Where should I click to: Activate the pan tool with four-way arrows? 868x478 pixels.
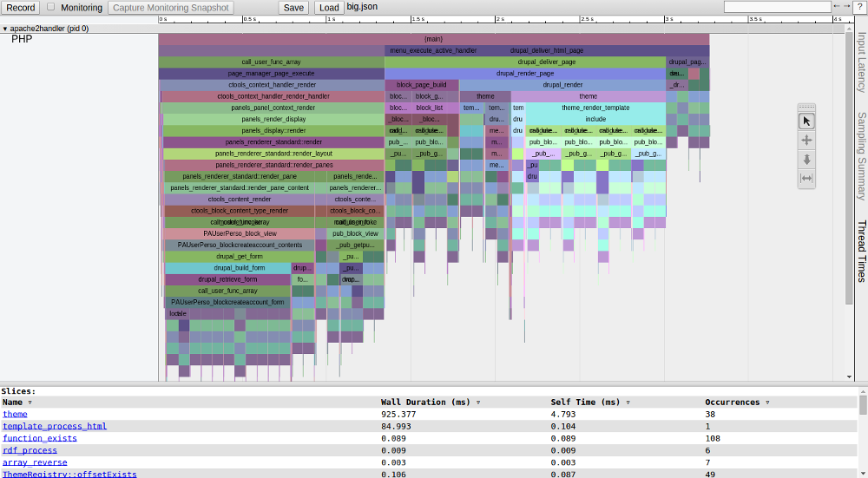point(806,140)
